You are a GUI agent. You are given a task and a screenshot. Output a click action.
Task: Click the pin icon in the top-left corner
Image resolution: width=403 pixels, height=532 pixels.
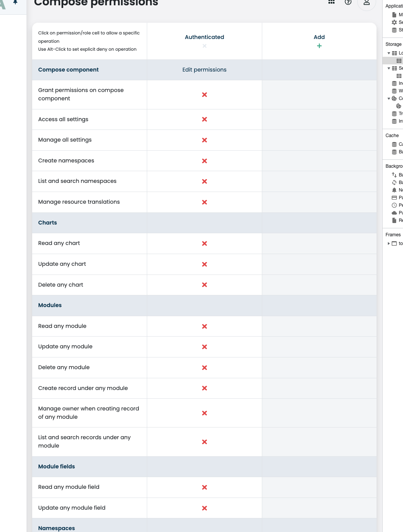tap(14, 2)
